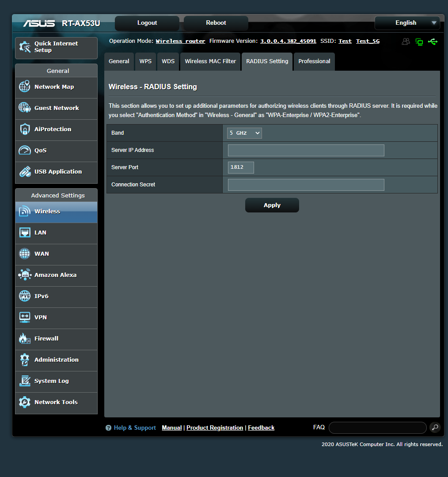This screenshot has width=448, height=477.
Task: Open the Network Tools menu label
Action: 56,402
